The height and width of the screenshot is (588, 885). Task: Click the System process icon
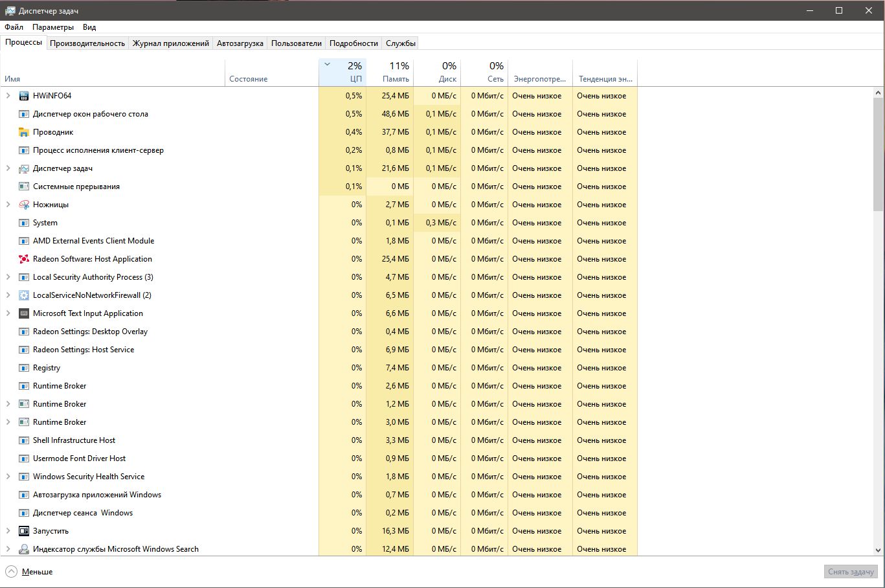[x=24, y=223]
